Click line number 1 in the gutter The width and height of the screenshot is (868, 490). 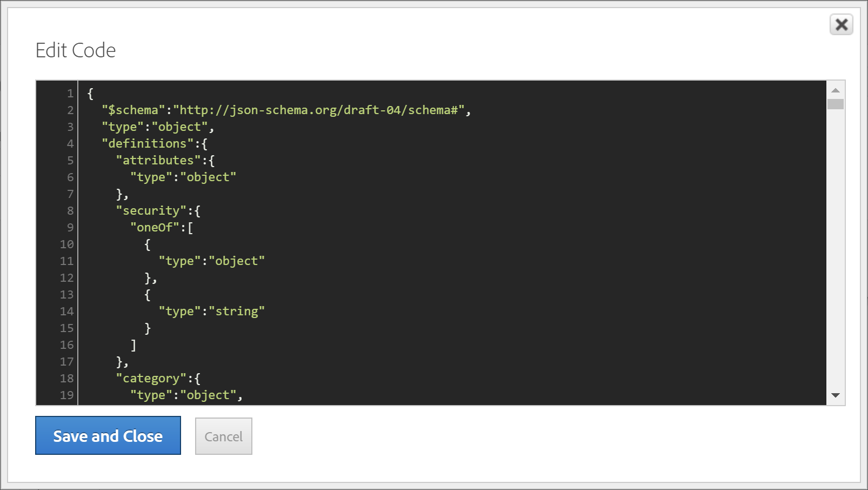[70, 94]
